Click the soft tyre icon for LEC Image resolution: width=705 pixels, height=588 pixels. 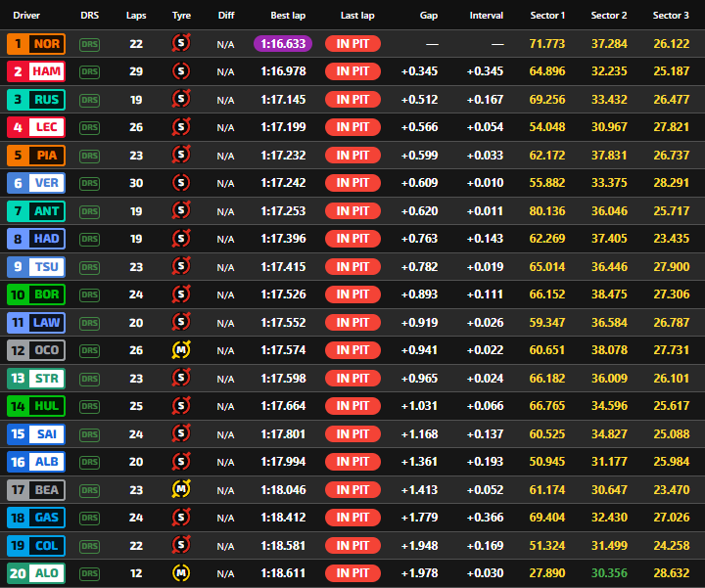point(180,127)
